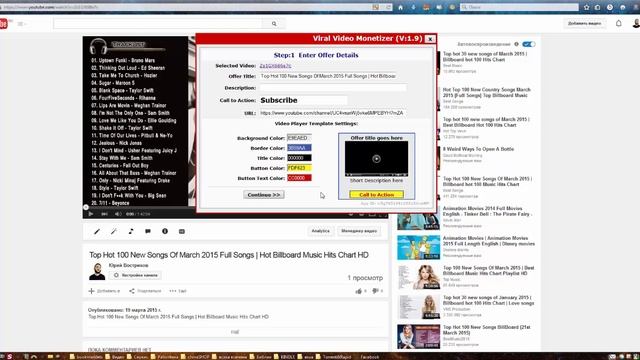Open Tinker Bell Pirate Fairy animation thumbnail
The width and height of the screenshot is (640, 360).
418,218
